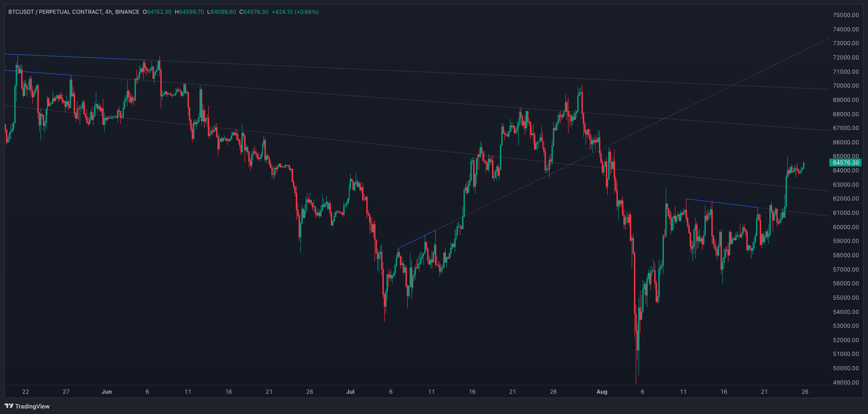Click the 67000.00 price axis label
Screen dimensions: 868x414
point(846,128)
